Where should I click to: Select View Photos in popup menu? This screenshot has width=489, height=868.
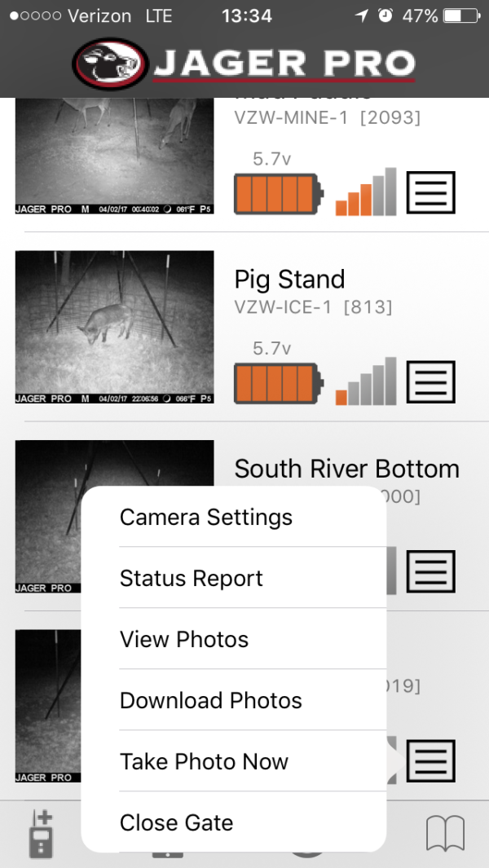[184, 640]
